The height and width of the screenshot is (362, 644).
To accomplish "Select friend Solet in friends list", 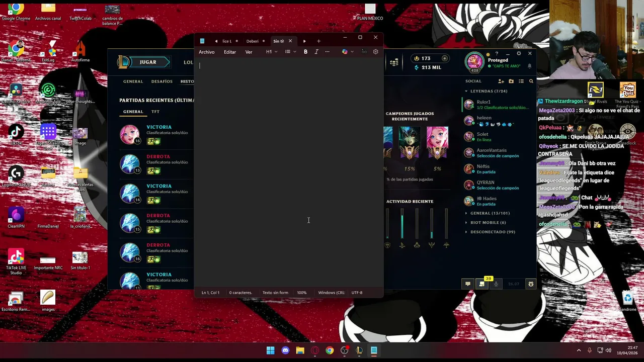I will click(498, 137).
